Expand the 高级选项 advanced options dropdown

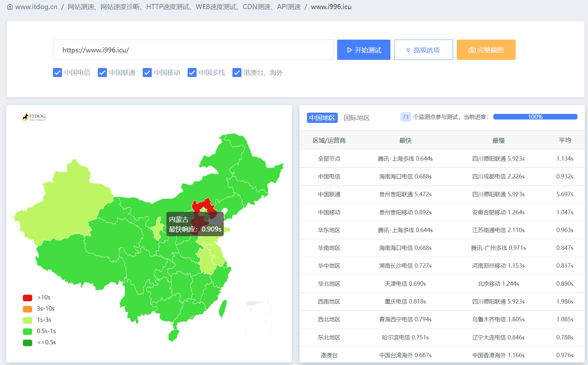[x=423, y=50]
